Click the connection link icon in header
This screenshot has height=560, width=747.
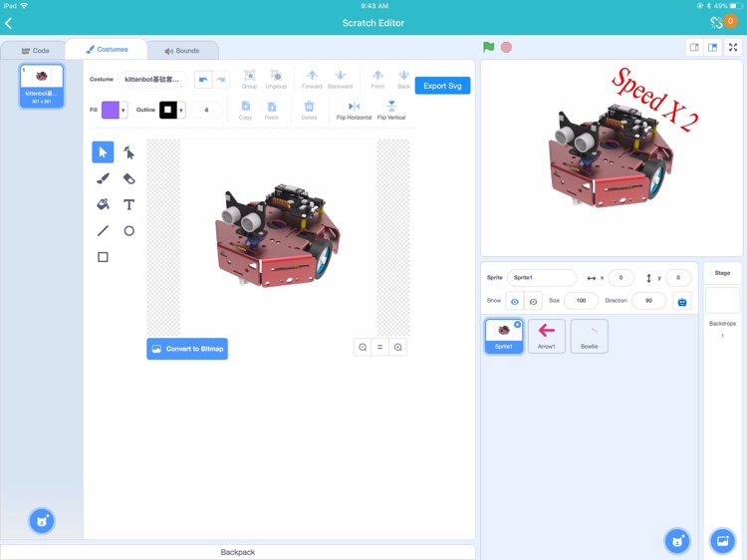coord(716,22)
